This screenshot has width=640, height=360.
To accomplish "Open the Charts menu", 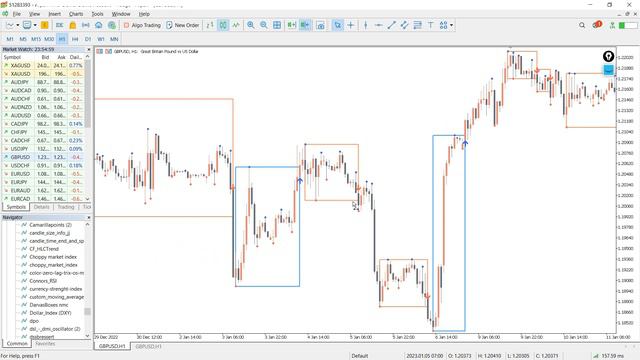I will [x=76, y=14].
